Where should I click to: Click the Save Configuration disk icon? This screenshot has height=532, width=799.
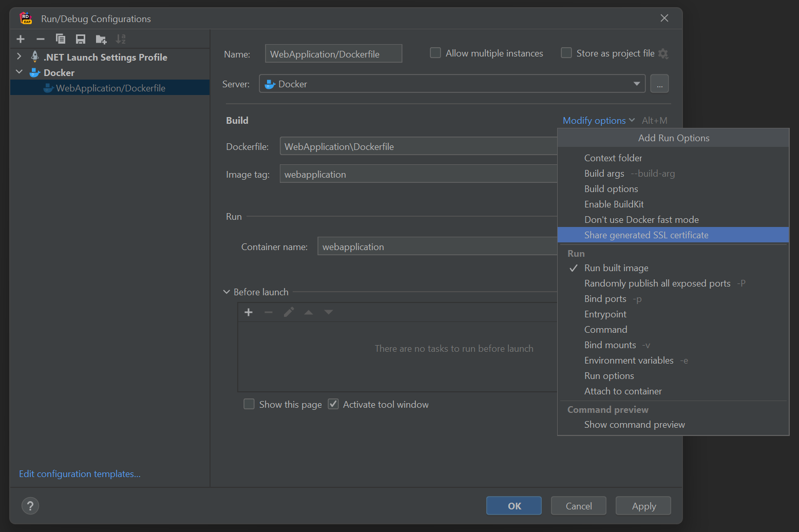coord(81,39)
